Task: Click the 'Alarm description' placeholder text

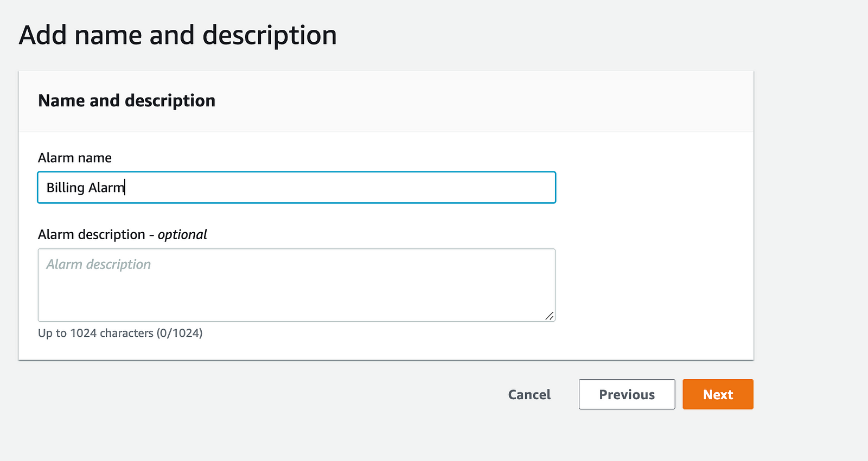Action: (x=99, y=264)
